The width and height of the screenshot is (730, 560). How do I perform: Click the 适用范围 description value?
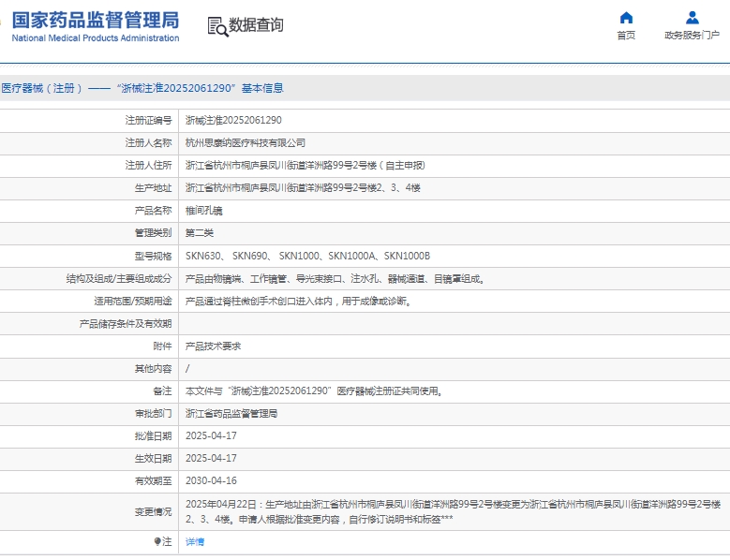[298, 301]
